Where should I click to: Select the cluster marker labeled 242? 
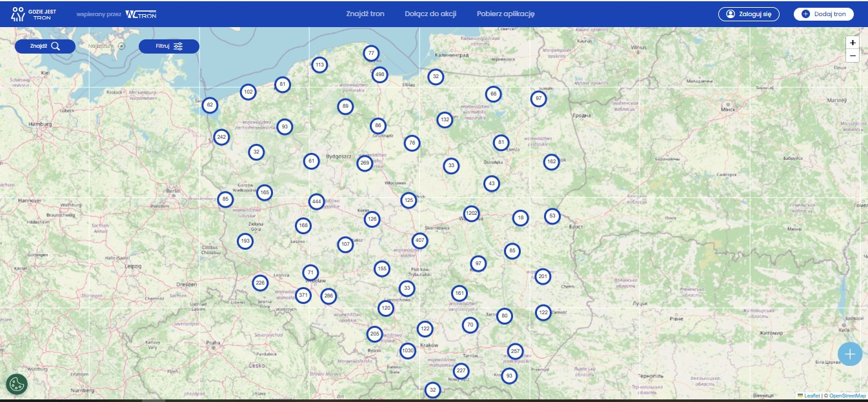pos(221,137)
